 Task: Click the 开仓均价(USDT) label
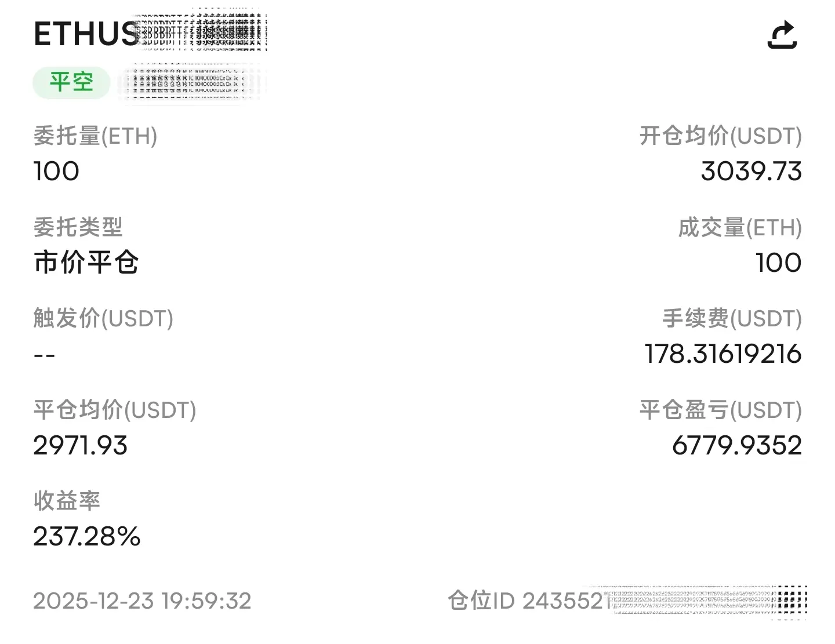(x=721, y=136)
